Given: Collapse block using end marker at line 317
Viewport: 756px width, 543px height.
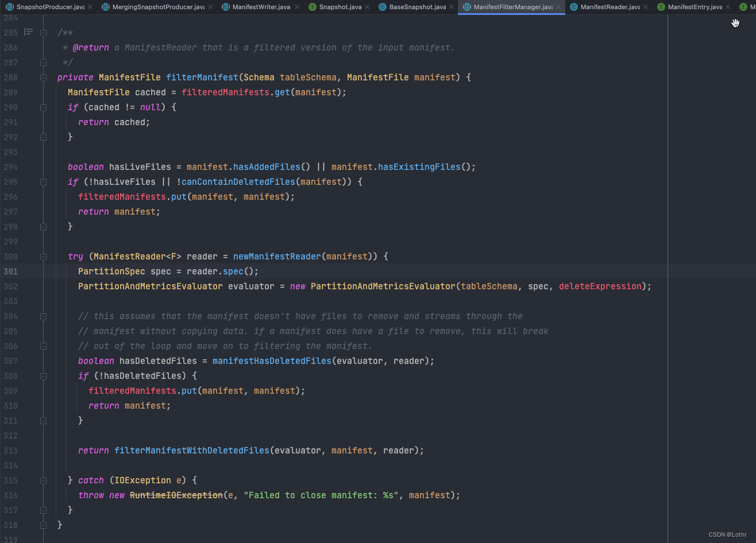Looking at the screenshot, I should (x=43, y=510).
